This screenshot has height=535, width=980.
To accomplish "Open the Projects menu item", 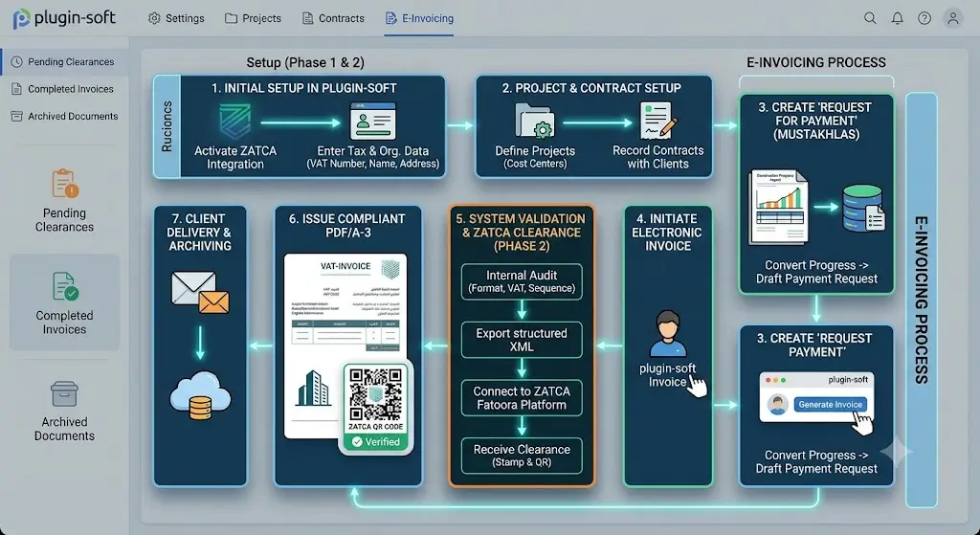I will pyautogui.click(x=253, y=18).
